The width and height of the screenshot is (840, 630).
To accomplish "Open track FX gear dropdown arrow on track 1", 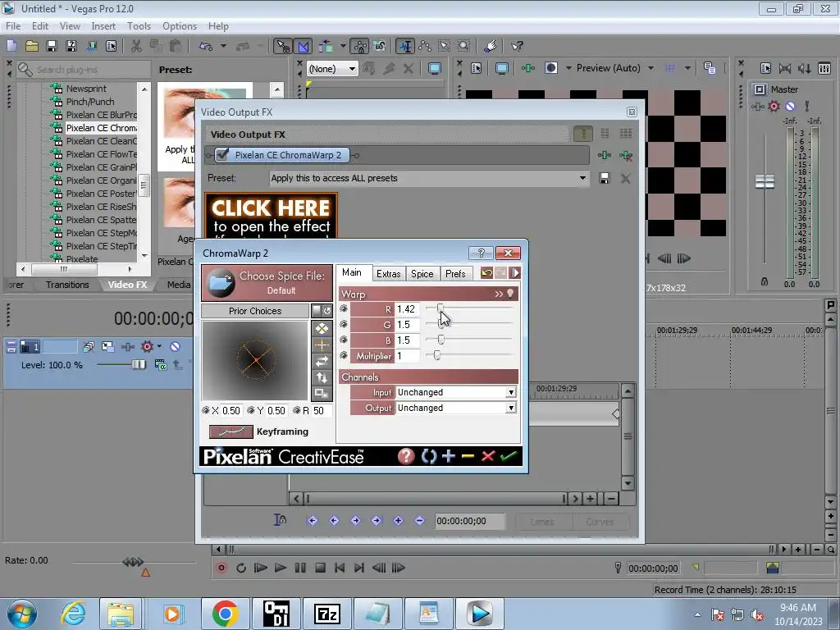I will tap(159, 347).
